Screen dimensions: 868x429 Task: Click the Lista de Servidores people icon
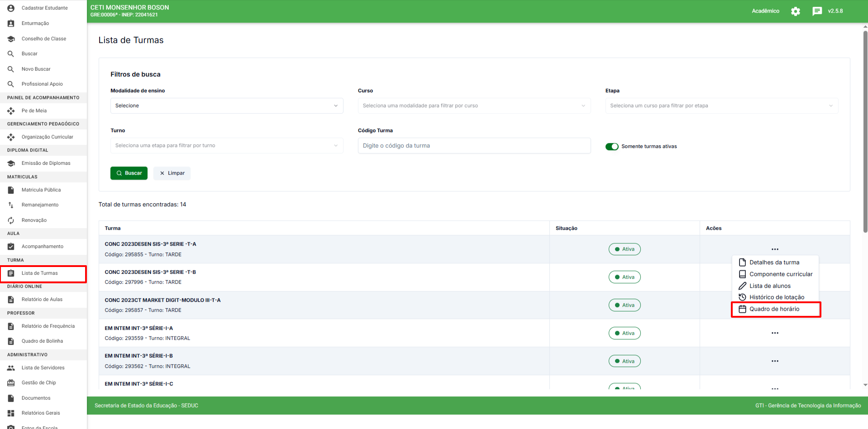[x=11, y=368]
